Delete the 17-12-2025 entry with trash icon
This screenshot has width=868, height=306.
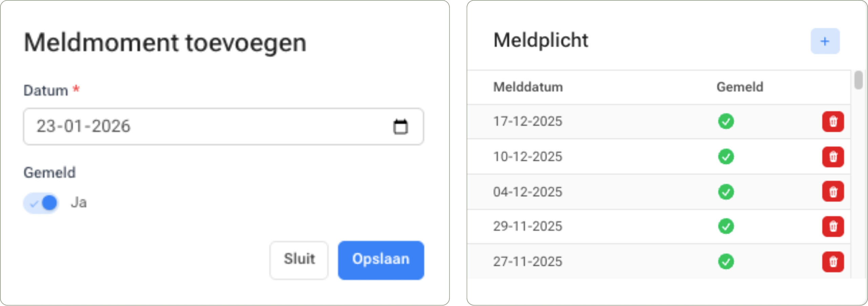(x=833, y=122)
